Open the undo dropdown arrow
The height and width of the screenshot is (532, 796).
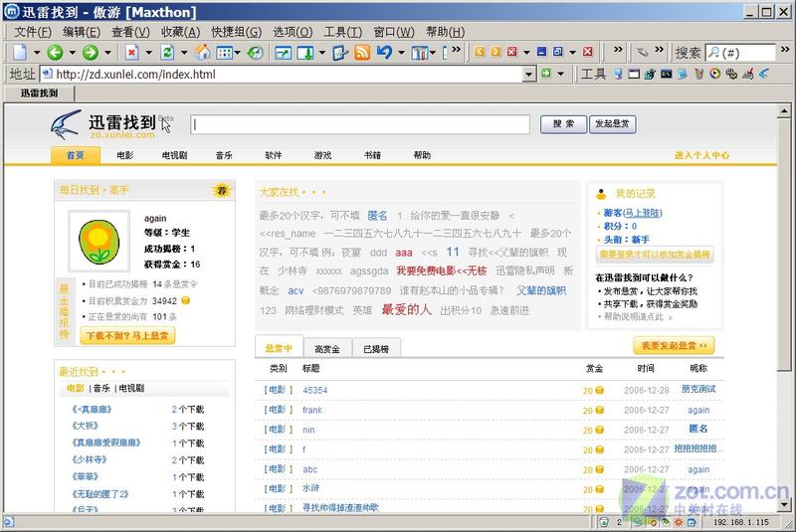pyautogui.click(x=401, y=53)
